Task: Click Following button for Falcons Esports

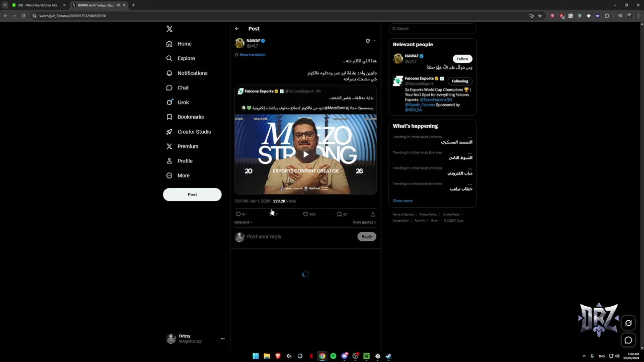Action: pyautogui.click(x=460, y=81)
